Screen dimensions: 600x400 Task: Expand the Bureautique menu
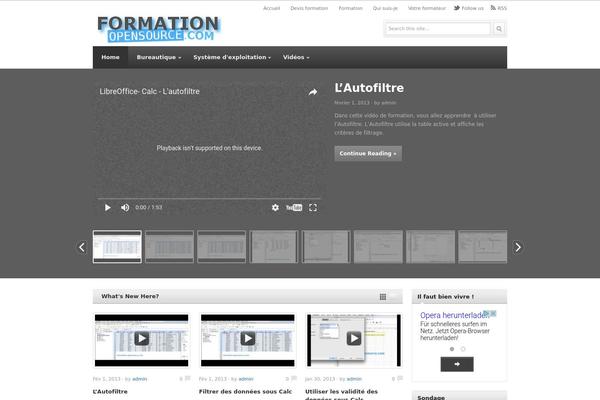point(159,57)
